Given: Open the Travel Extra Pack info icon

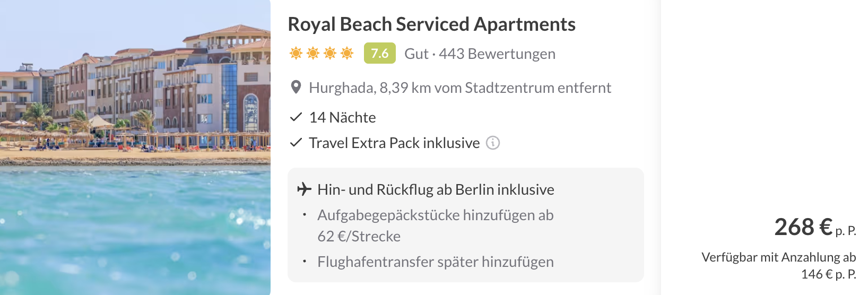Looking at the screenshot, I should pyautogui.click(x=493, y=143).
